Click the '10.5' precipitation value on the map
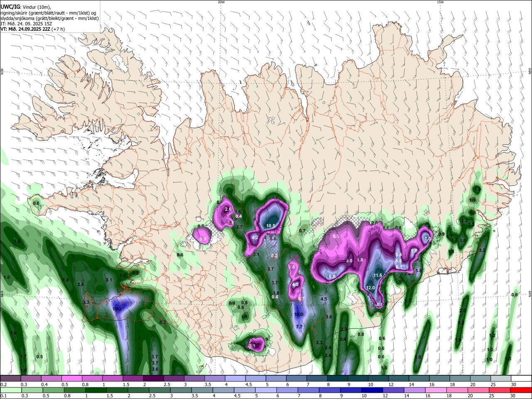The height and width of the screenshot is (399, 532). [x=271, y=226]
